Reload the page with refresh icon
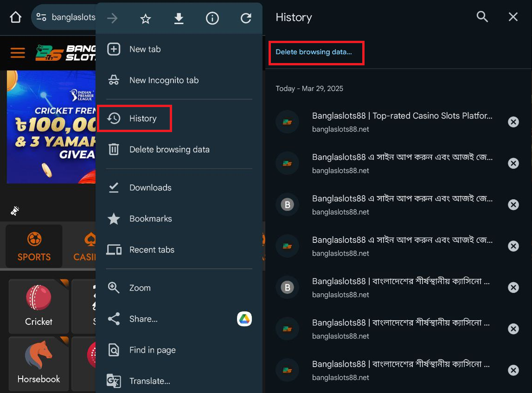532x393 pixels. (x=246, y=19)
